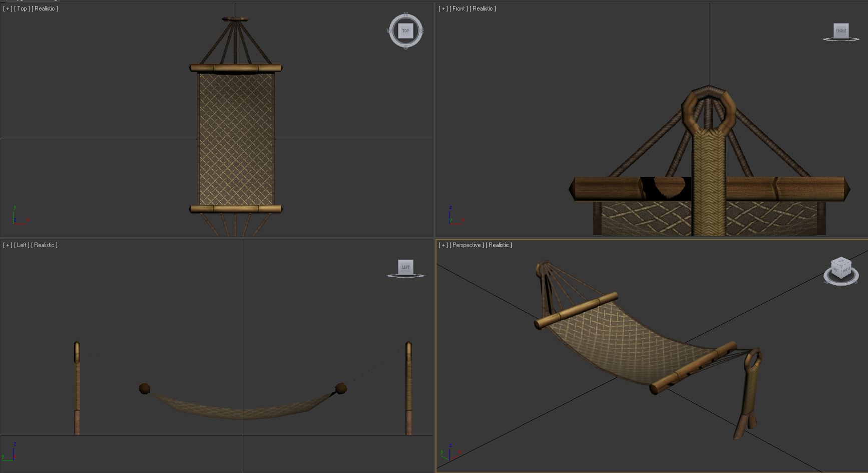
Task: Open the [Realistic] shading menu in Left viewport
Action: [44, 245]
